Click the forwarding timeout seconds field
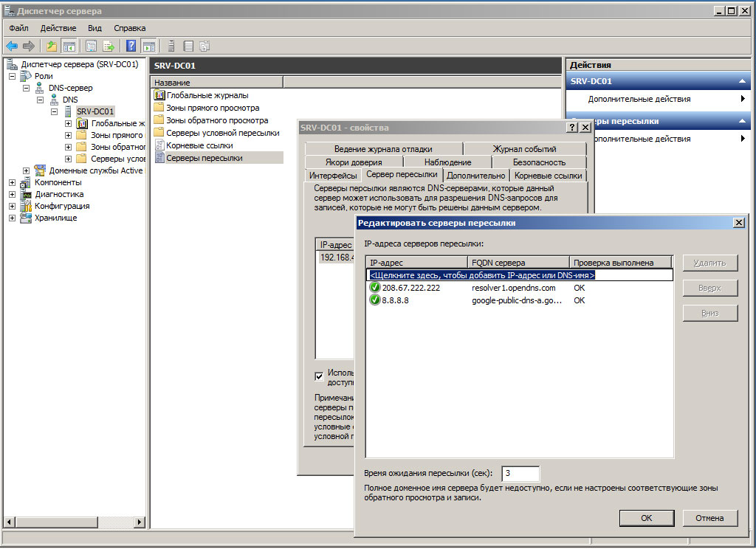This screenshot has width=756, height=549. (x=520, y=474)
